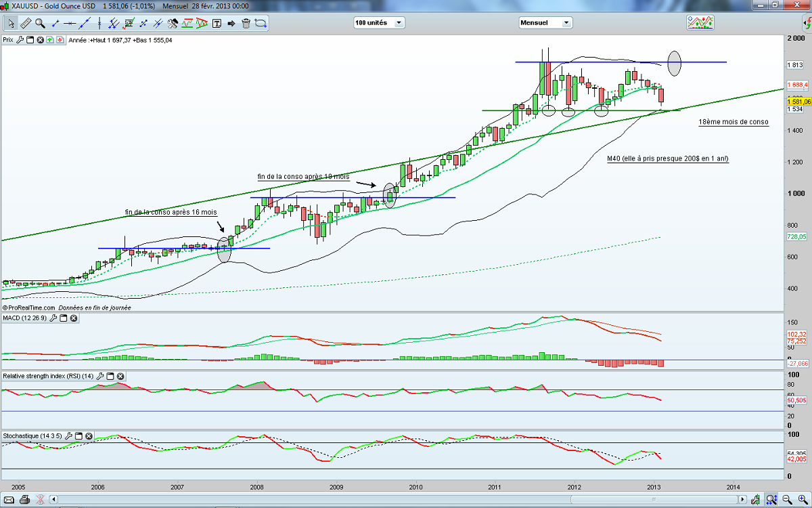The image size is (812, 508).
Task: Close the RSI indicator panel
Action: click(x=120, y=376)
